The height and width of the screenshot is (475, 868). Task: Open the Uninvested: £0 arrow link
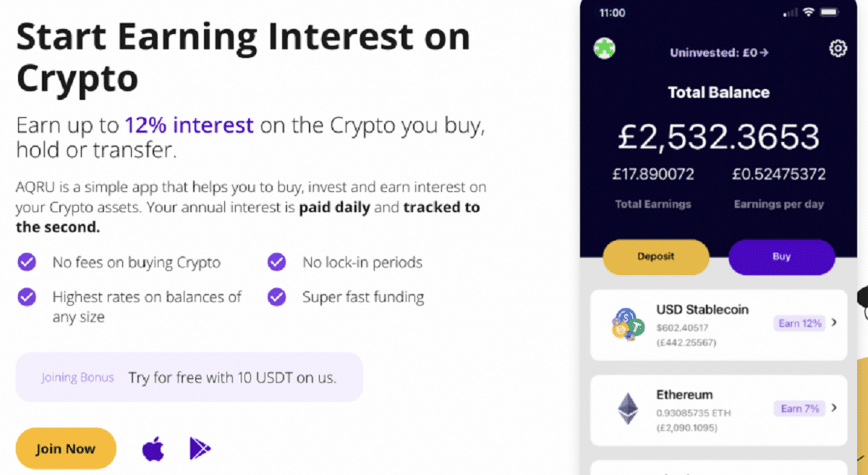coord(719,52)
